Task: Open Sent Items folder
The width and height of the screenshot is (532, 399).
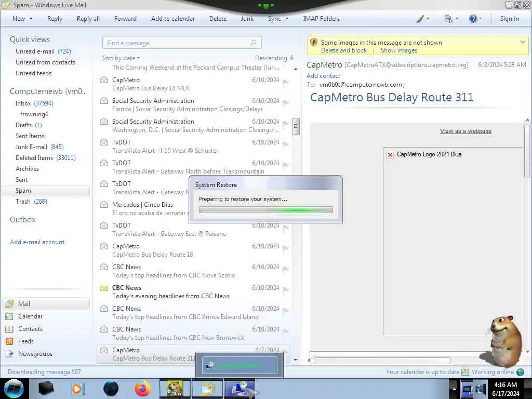Action: 30,136
